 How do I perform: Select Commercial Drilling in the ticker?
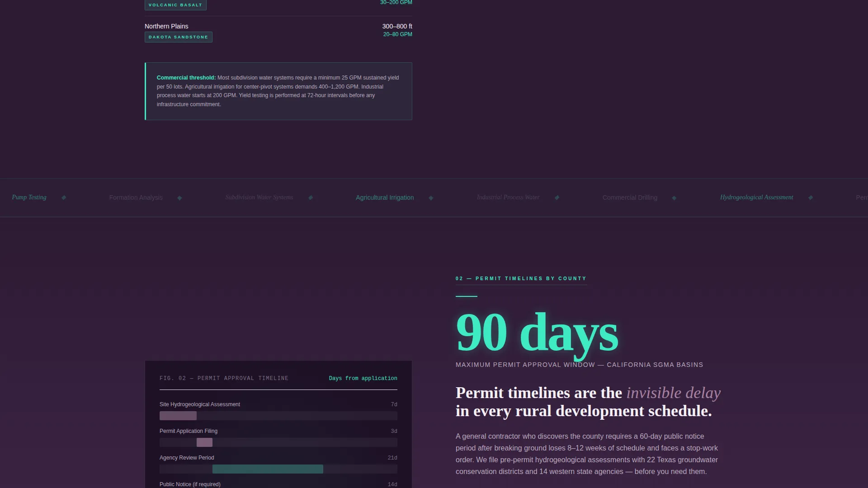[x=630, y=198]
